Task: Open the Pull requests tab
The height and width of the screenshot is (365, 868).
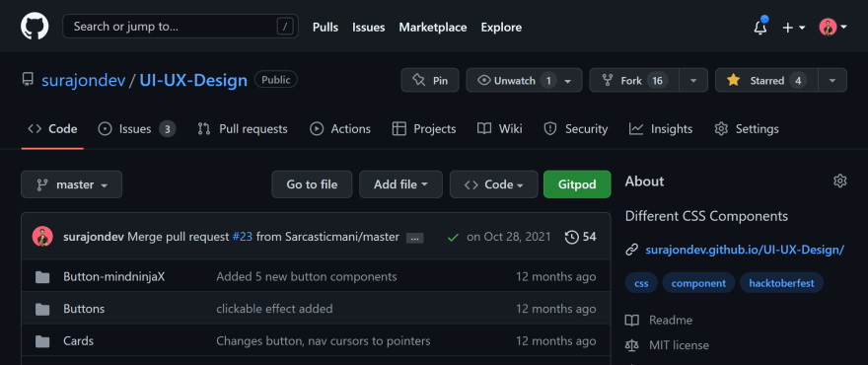Action: [243, 129]
